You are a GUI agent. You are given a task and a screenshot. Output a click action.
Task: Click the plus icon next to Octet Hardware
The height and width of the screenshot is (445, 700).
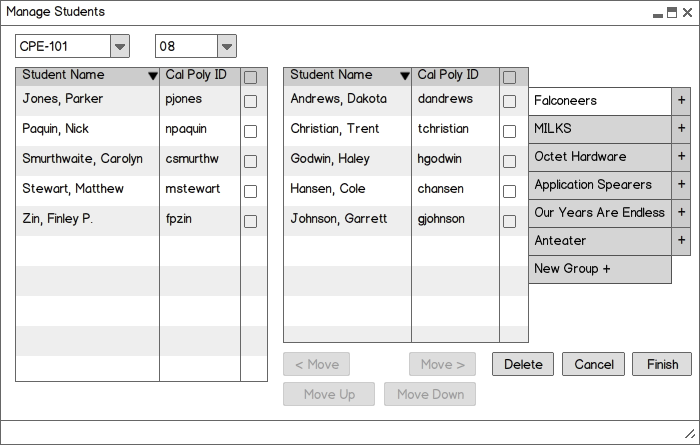pyautogui.click(x=681, y=156)
